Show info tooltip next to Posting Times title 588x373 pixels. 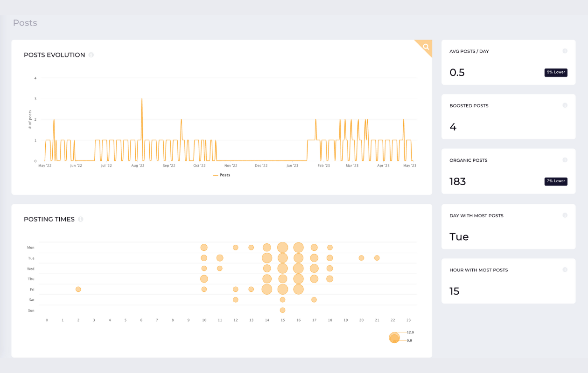pos(80,219)
